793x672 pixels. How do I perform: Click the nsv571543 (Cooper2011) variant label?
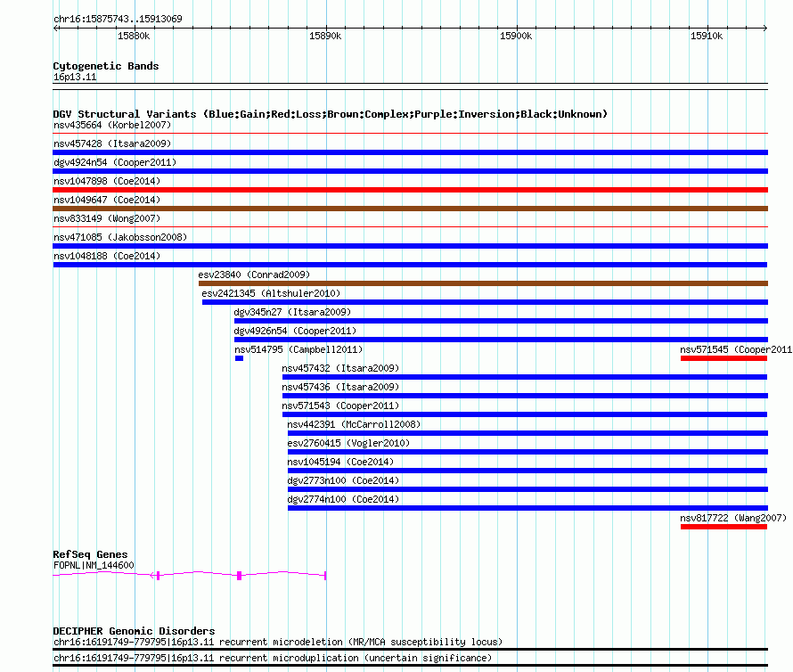click(x=340, y=406)
